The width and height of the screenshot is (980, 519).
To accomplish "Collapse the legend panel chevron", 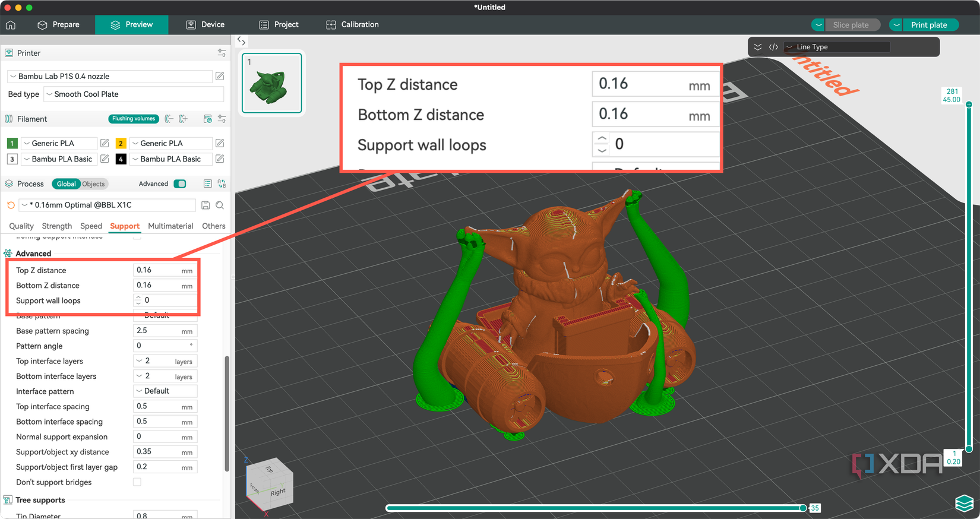I will click(758, 47).
